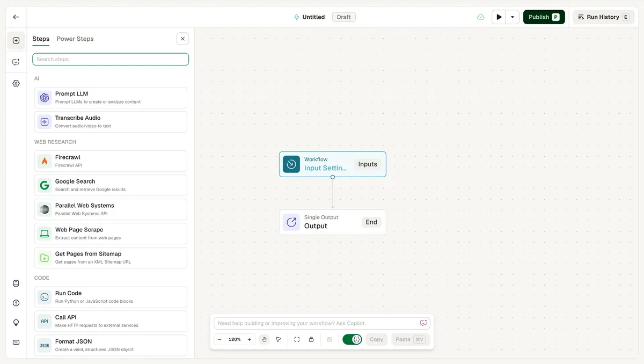Screen dimensions: 644x364
Task: Select the Steps tab
Action: pyautogui.click(x=41, y=39)
